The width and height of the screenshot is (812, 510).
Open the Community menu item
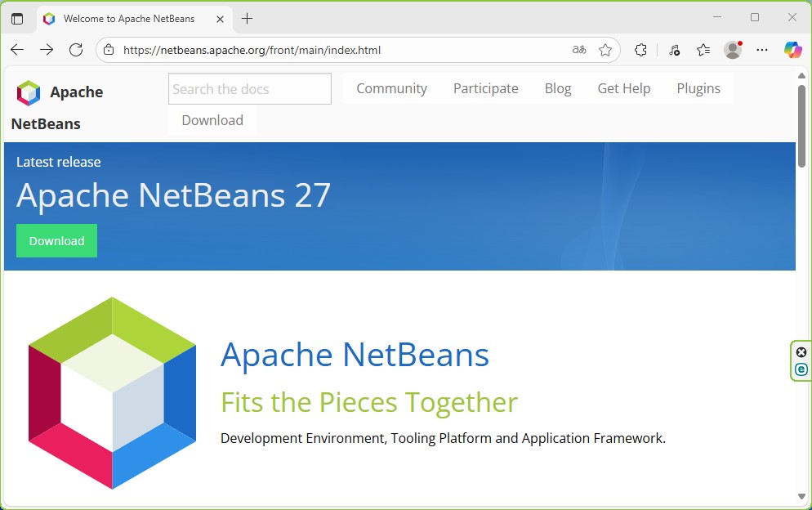tap(391, 88)
